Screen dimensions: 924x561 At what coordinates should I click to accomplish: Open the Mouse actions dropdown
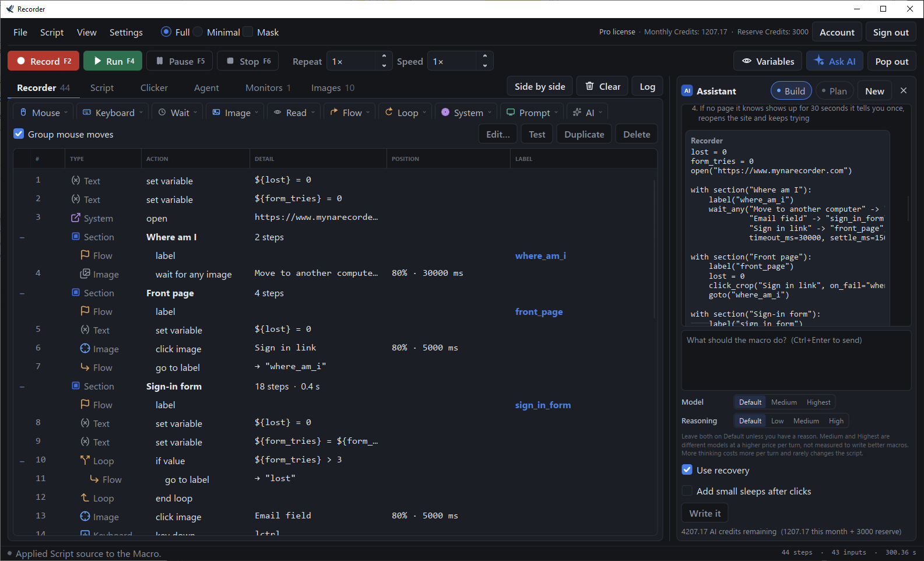[x=44, y=112]
